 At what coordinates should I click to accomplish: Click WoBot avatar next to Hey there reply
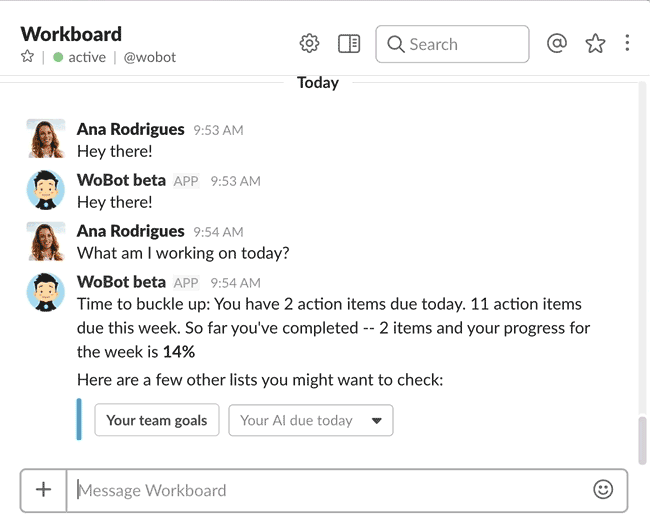pos(46,190)
